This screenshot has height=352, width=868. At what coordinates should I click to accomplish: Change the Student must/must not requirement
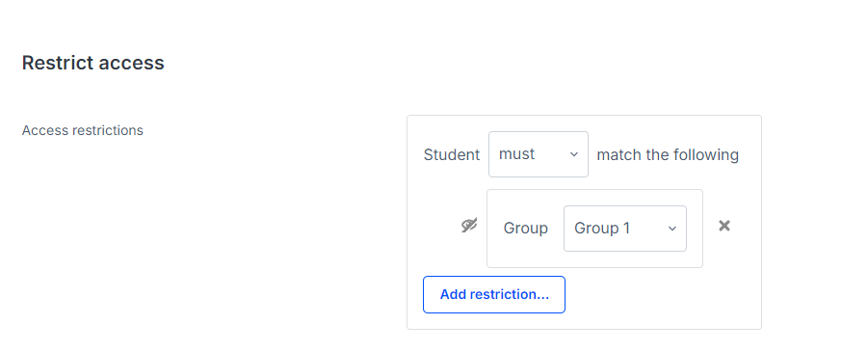coord(539,154)
